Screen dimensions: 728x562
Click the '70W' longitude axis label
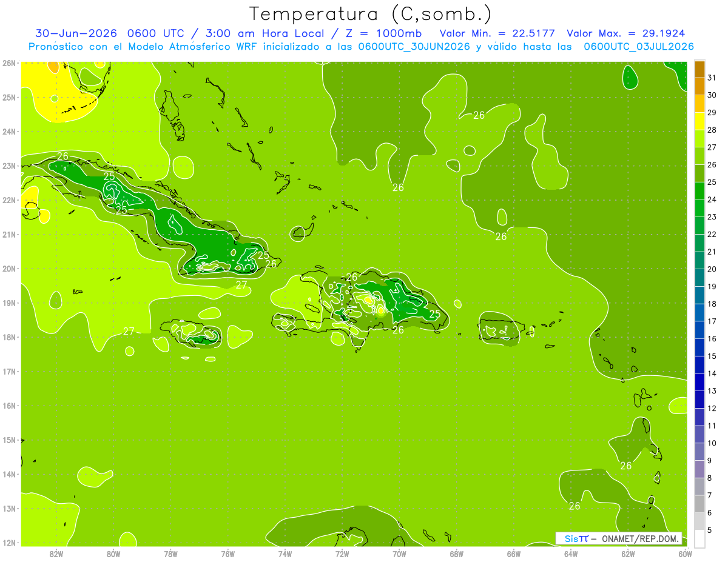[399, 553]
